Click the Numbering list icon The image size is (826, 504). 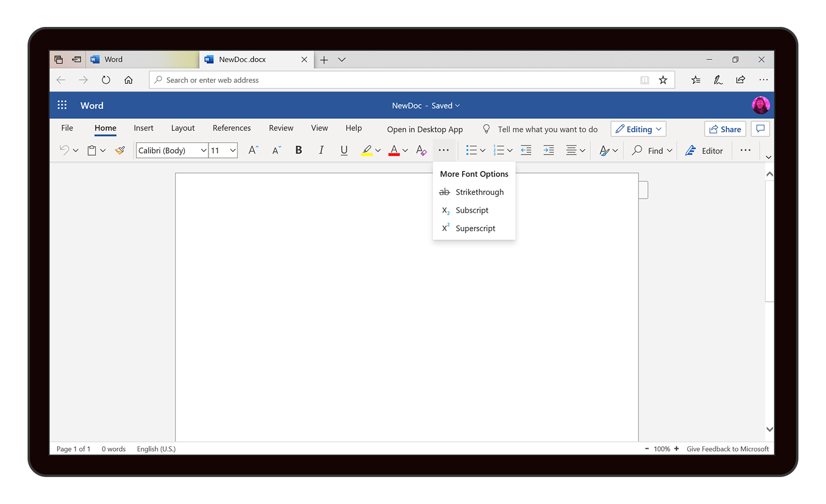(x=498, y=150)
